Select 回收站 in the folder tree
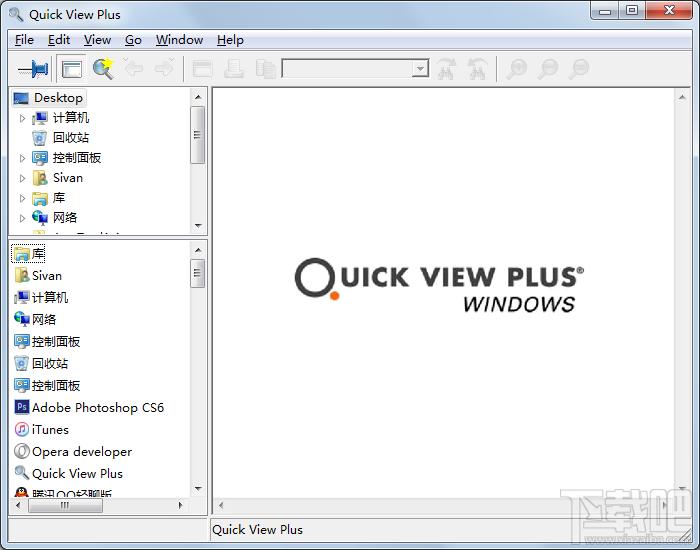Screen dimensions: 700x550 coord(71,138)
